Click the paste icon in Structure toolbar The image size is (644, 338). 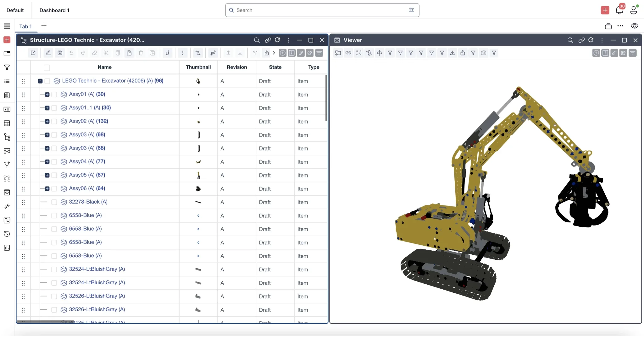click(129, 53)
